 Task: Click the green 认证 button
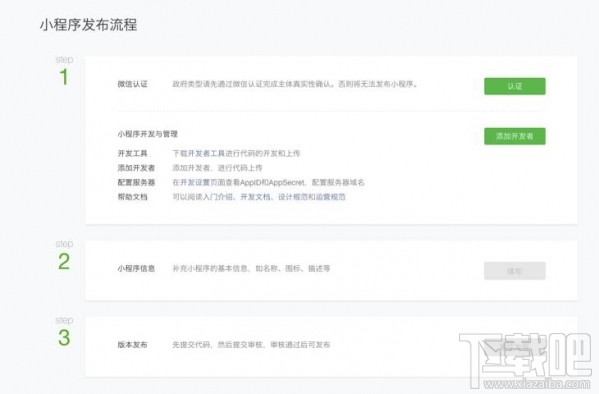pyautogui.click(x=515, y=86)
